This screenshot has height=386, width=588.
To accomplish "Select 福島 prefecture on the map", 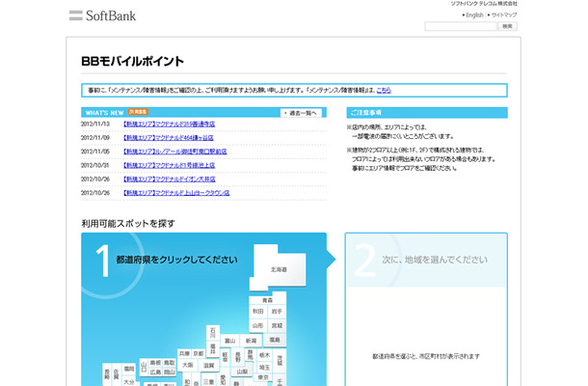I will click(x=275, y=340).
